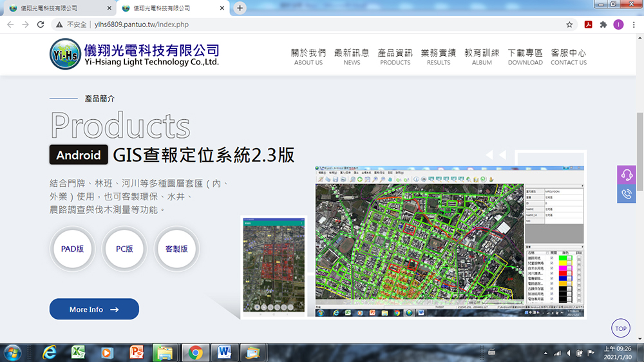
Task: Open media player from taskbar
Action: (x=107, y=352)
